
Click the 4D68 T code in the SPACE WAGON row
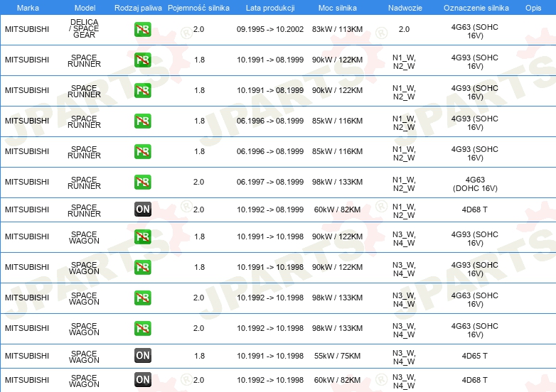[x=474, y=380]
